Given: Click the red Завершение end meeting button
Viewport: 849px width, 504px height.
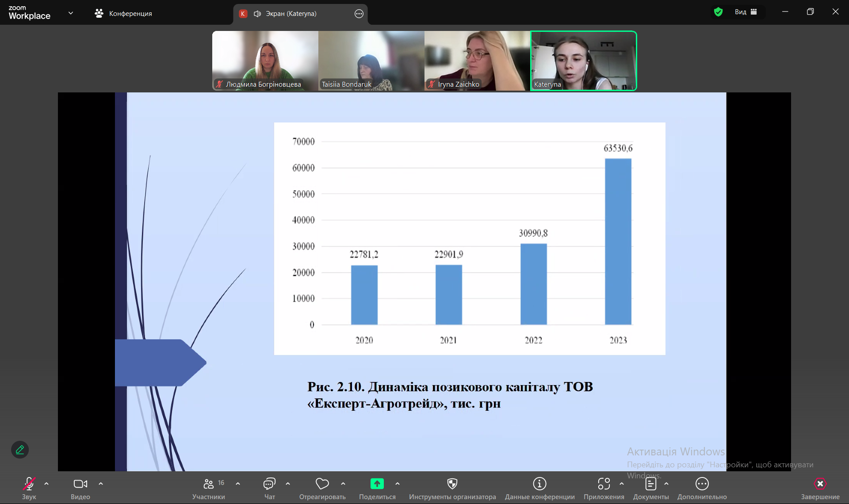Looking at the screenshot, I should point(820,484).
